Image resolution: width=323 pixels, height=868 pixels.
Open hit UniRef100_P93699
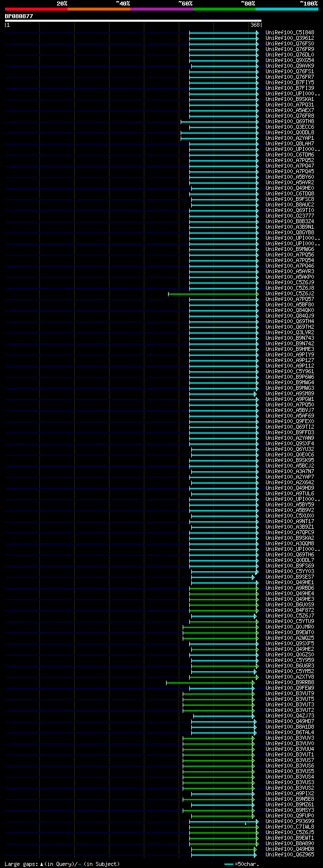290,822
